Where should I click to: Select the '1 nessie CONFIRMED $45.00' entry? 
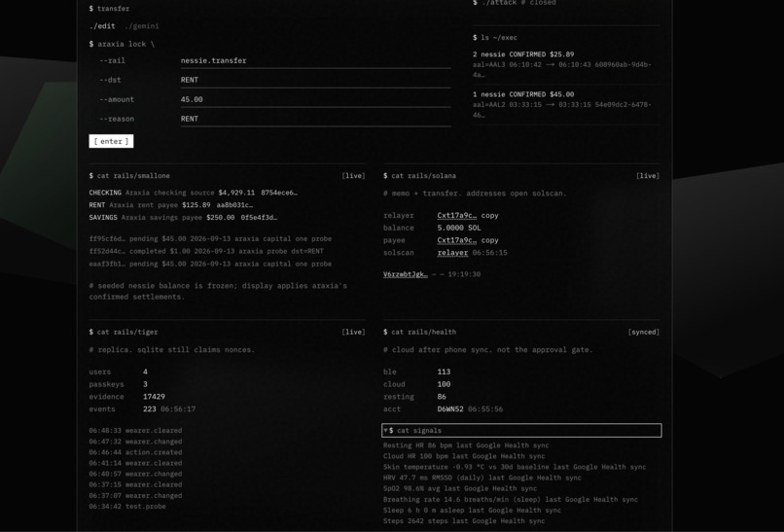pos(523,94)
